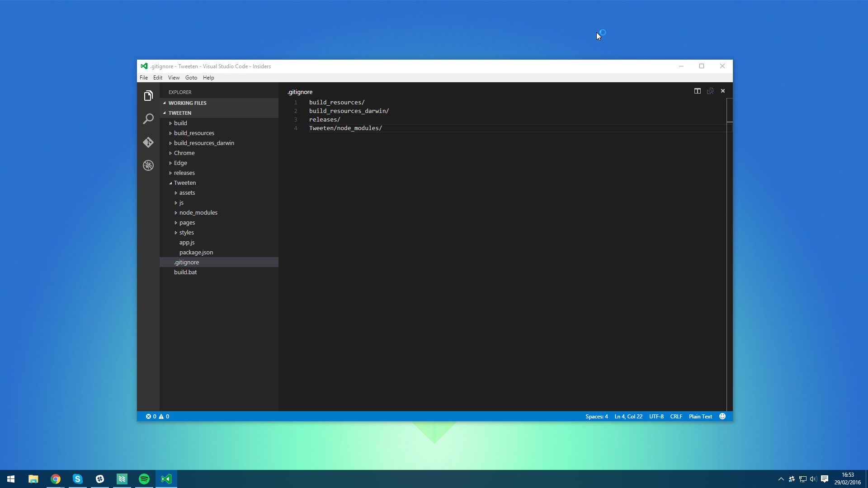Click the editor vertical scrollbar

(x=730, y=254)
